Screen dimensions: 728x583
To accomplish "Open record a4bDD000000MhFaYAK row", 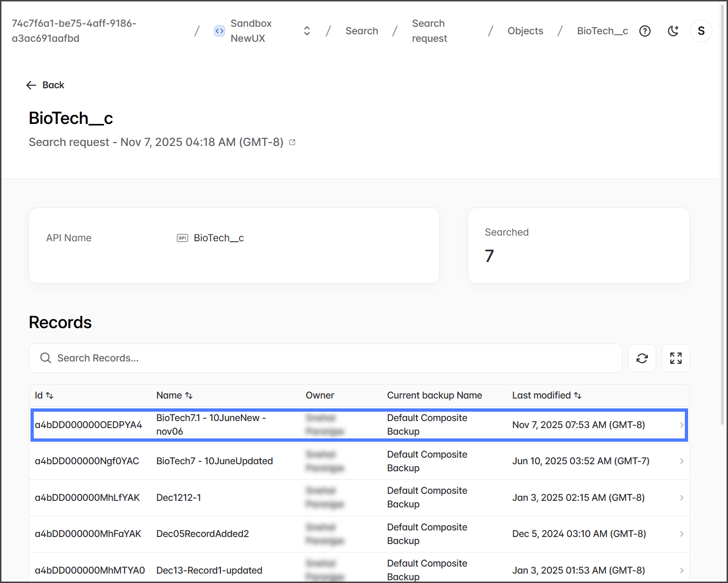I will (x=88, y=534).
